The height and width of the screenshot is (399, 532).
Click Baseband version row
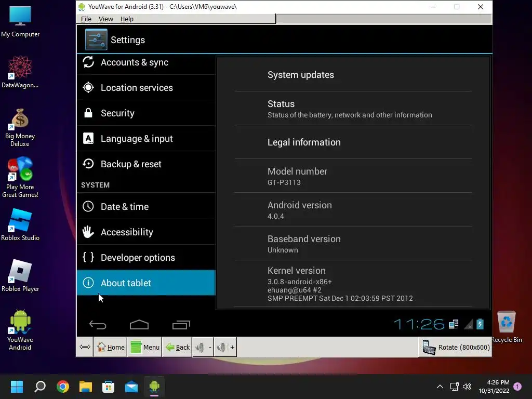tap(353, 244)
